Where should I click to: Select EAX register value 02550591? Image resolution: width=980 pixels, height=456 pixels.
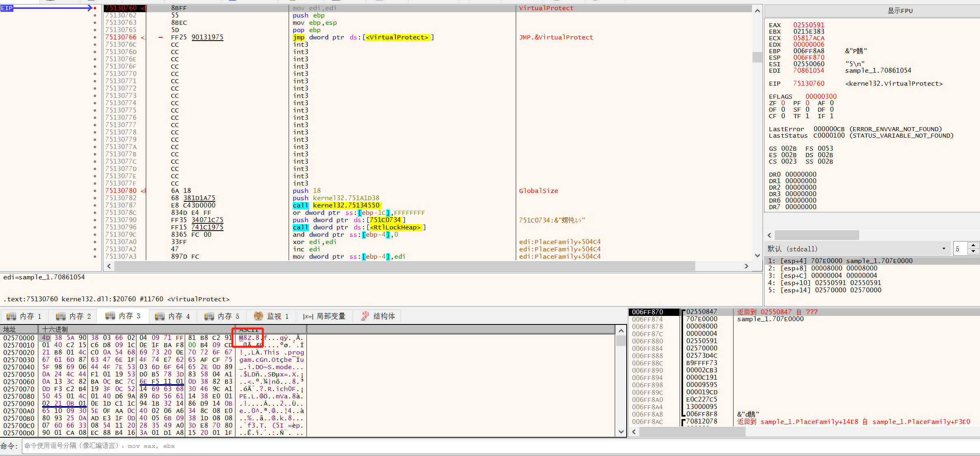(x=809, y=25)
